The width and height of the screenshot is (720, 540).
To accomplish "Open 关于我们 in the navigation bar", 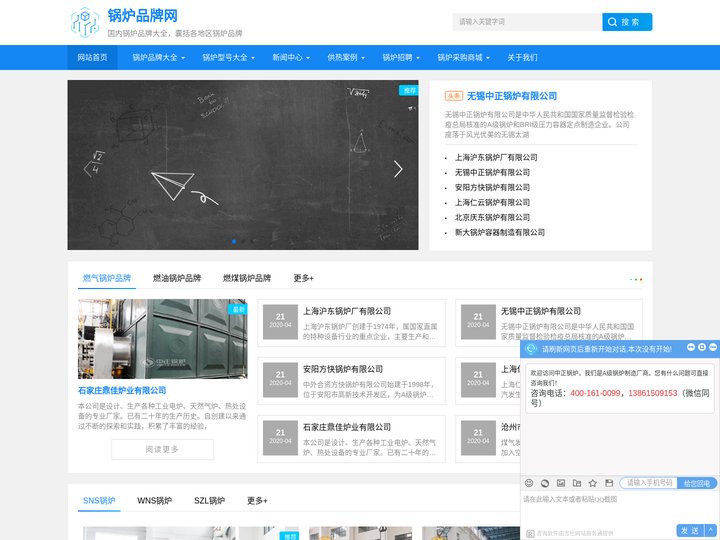I will (522, 57).
